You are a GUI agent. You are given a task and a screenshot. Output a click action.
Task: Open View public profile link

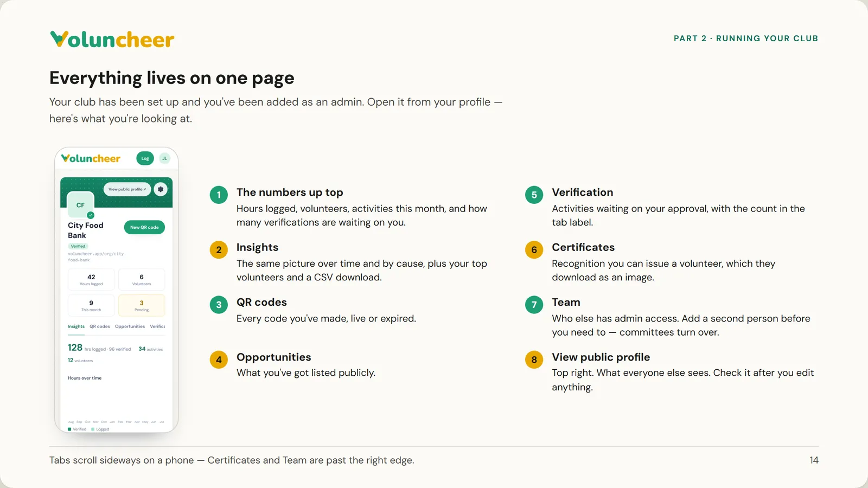pyautogui.click(x=127, y=189)
